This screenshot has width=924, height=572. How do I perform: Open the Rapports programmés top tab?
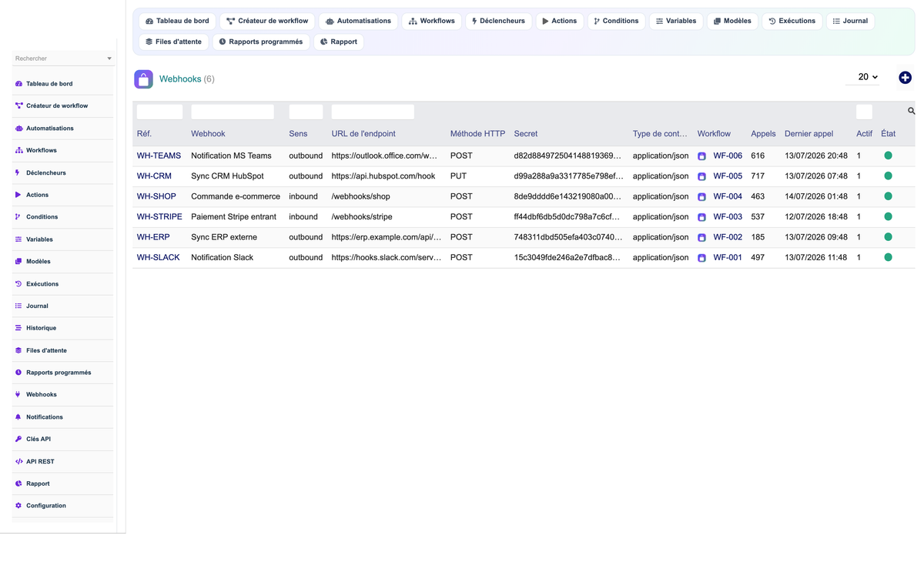260,42
